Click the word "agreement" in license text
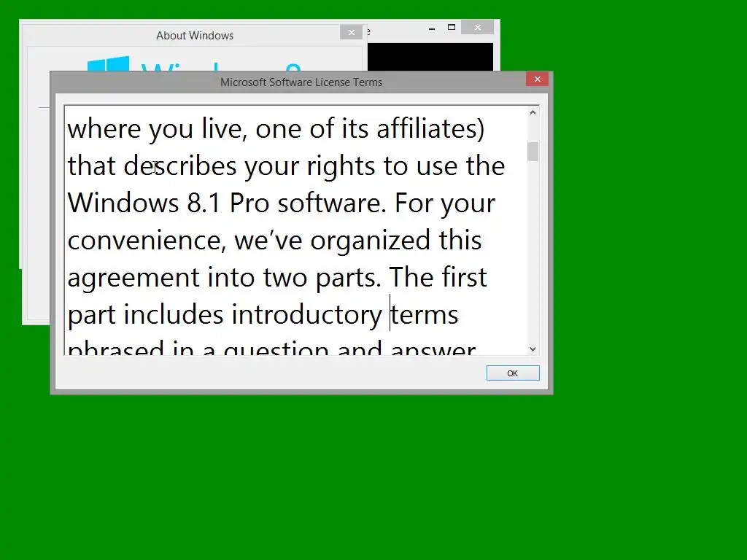 pos(133,279)
